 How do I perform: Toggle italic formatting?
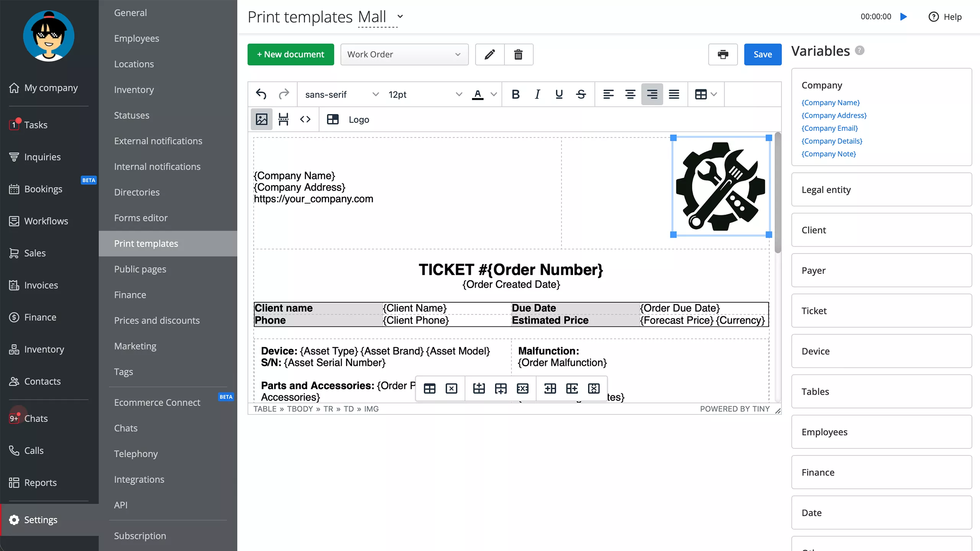coord(537,94)
